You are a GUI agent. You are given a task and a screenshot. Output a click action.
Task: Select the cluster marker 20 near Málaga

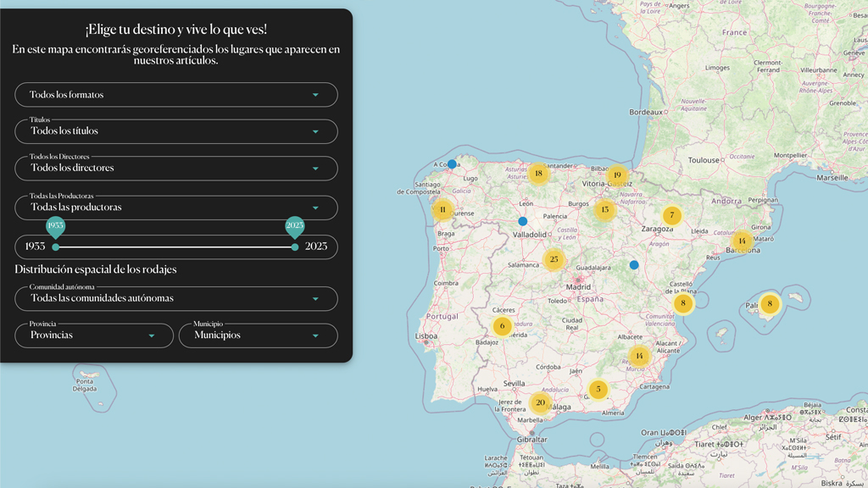coord(540,402)
